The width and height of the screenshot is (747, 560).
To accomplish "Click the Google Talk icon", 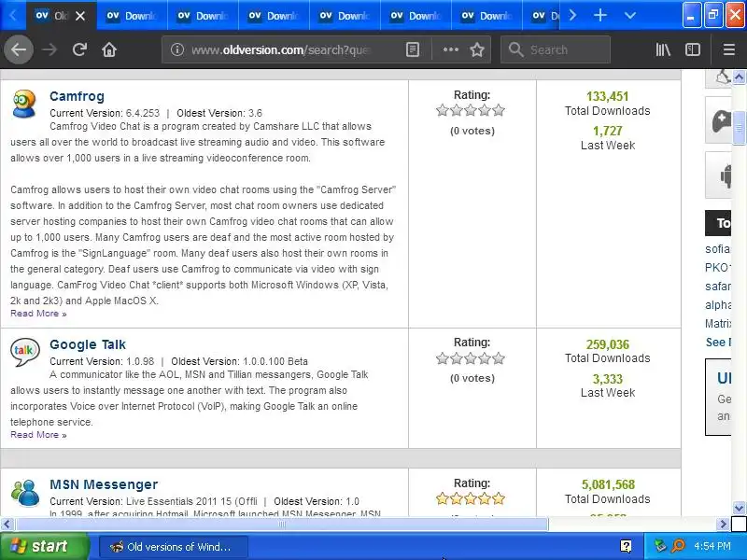I will [x=25, y=352].
